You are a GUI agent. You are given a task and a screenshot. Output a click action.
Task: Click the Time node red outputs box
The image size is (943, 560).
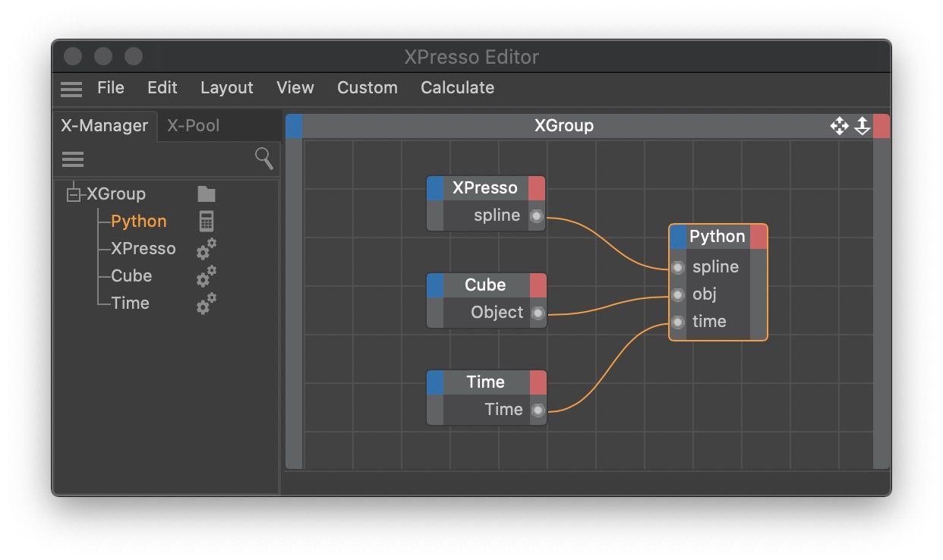point(538,382)
